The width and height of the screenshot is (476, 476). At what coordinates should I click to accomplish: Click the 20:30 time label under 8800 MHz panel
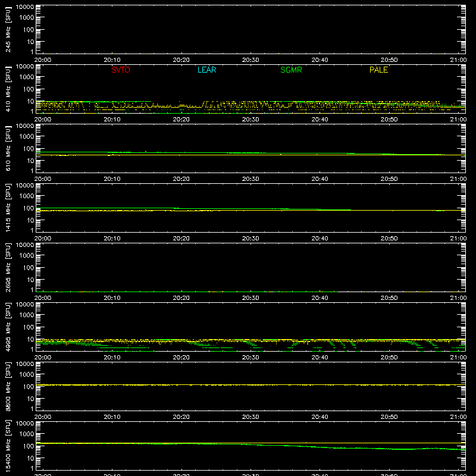click(x=250, y=417)
